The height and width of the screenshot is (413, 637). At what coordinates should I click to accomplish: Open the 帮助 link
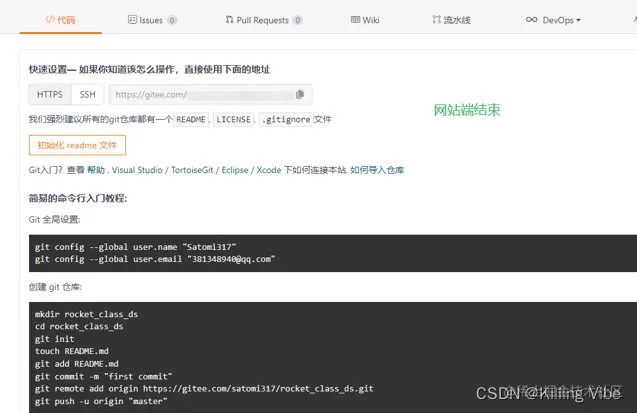click(96, 170)
